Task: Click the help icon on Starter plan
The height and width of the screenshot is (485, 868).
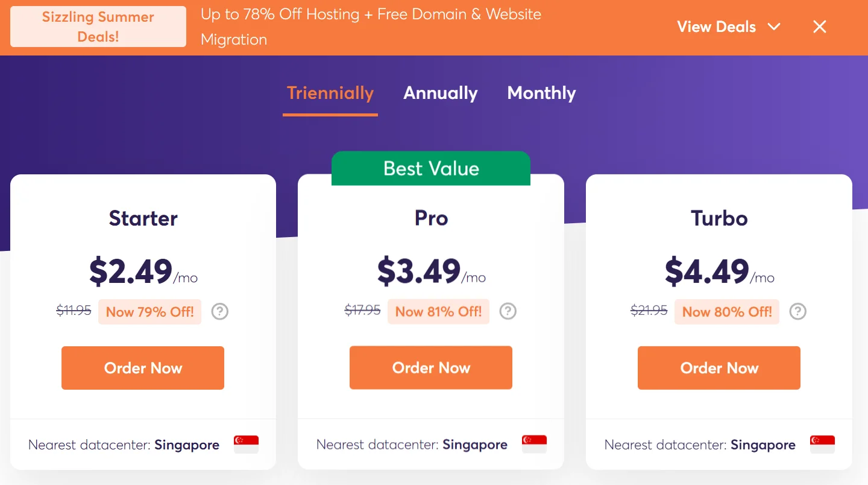Action: [x=220, y=312]
